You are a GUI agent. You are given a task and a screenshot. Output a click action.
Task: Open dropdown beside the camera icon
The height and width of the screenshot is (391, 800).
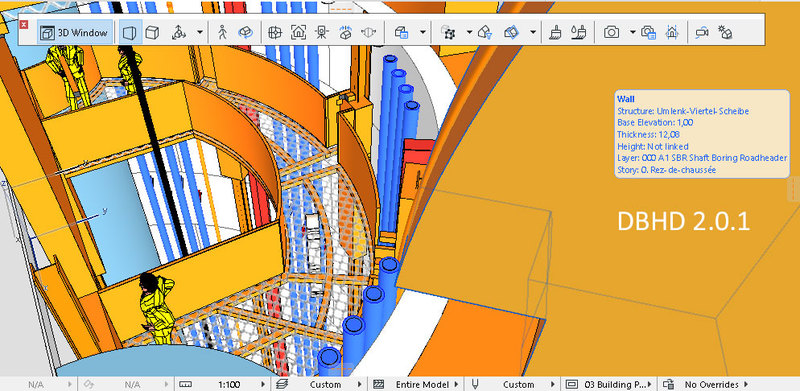click(x=633, y=33)
